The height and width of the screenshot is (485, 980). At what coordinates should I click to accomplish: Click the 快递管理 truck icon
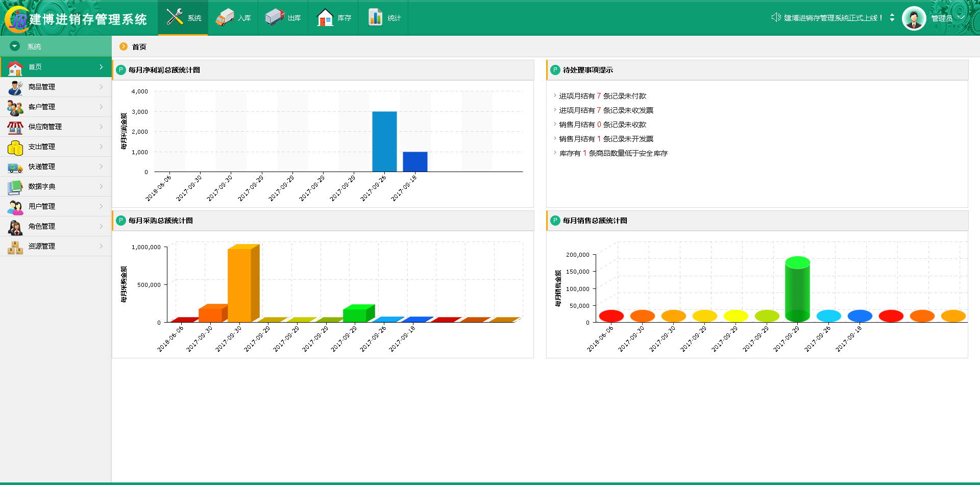(x=15, y=167)
